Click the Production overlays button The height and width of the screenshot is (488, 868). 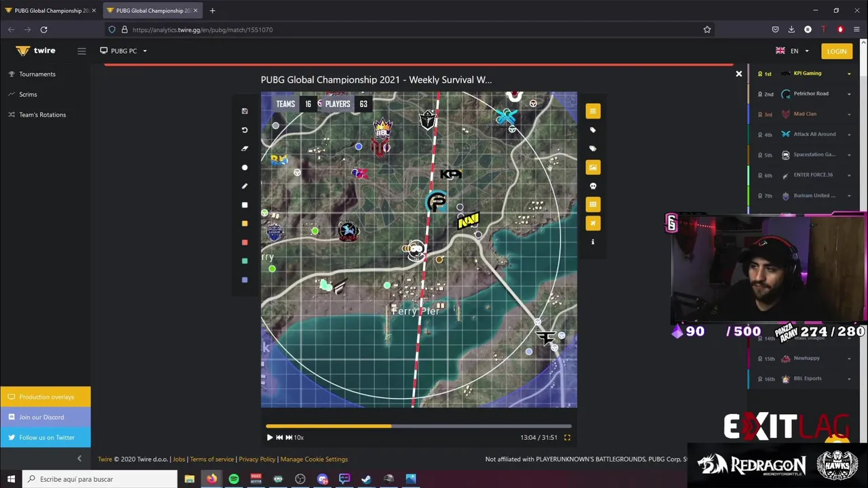(x=45, y=396)
